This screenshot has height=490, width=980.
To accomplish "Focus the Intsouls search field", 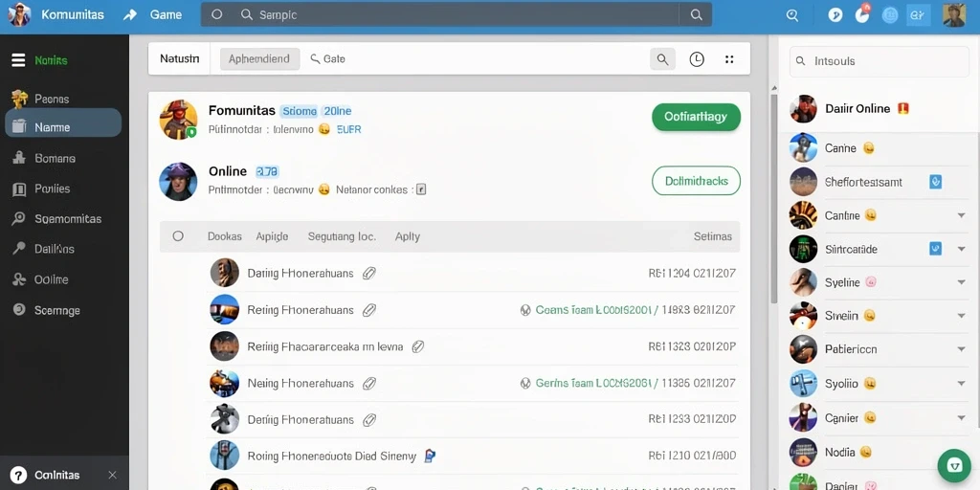I will click(879, 61).
